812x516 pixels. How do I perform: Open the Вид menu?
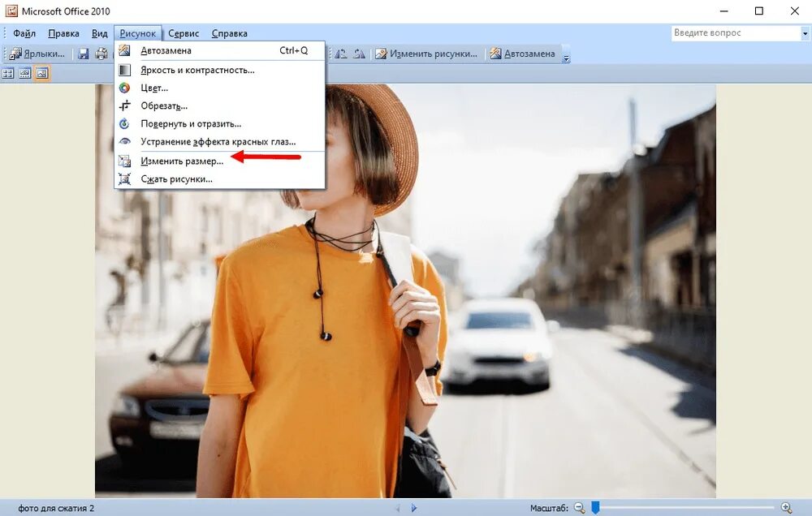click(x=99, y=33)
